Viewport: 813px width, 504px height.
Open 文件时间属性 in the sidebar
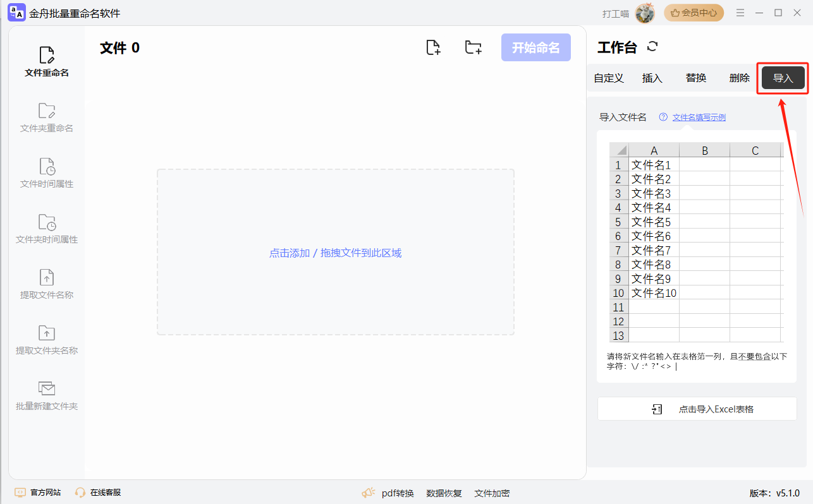tap(47, 173)
